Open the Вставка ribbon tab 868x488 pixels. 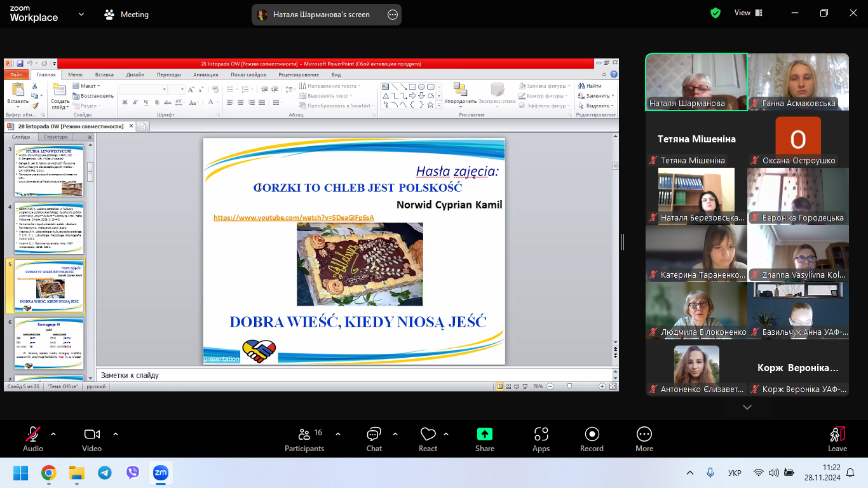tap(104, 74)
